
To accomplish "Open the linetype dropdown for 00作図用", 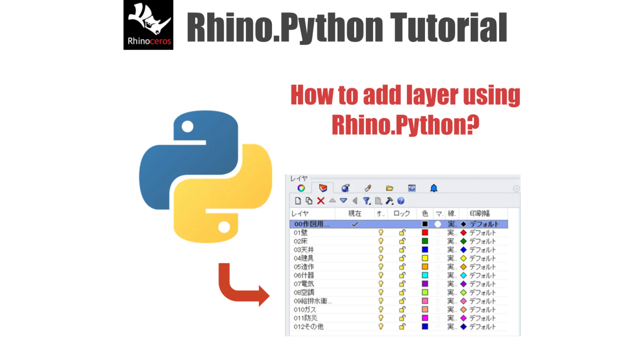I will 451,224.
